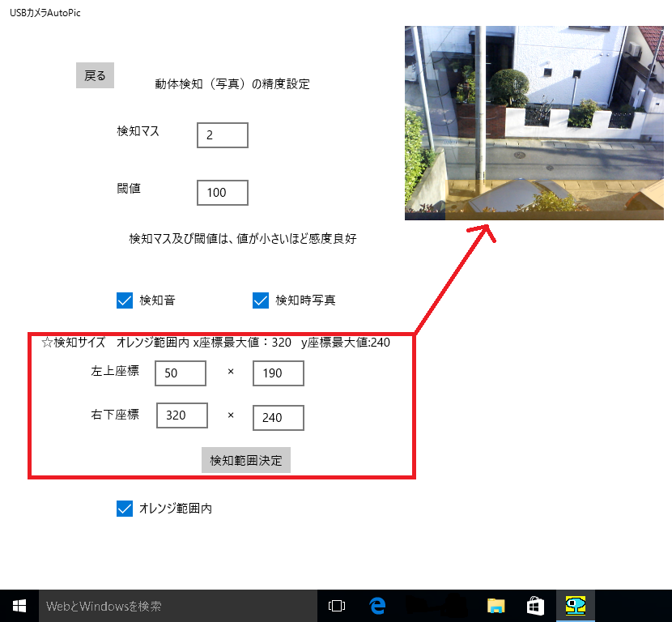672x622 pixels.
Task: Toggle the 検知音 checkbox
Action: coord(125,300)
